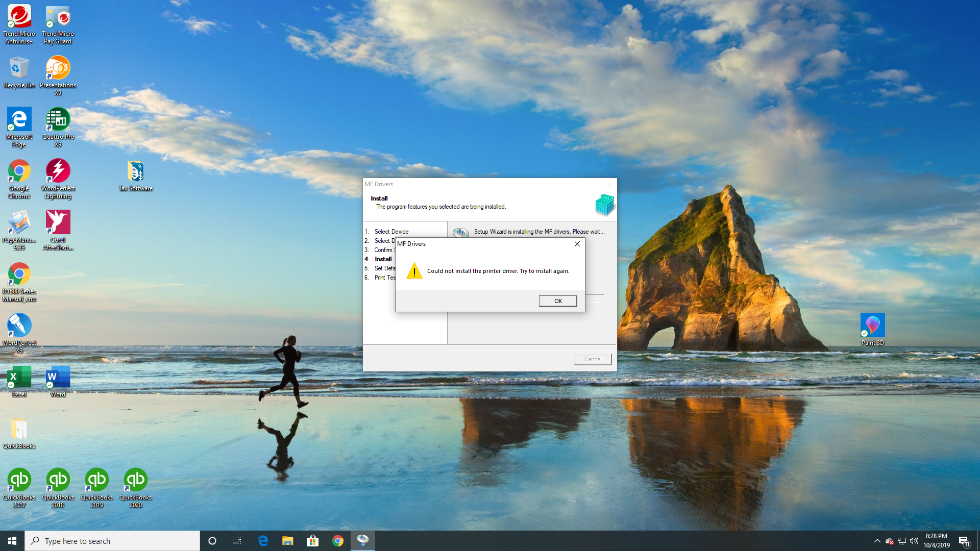
Task: Click the taskbar search box
Action: [x=112, y=541]
